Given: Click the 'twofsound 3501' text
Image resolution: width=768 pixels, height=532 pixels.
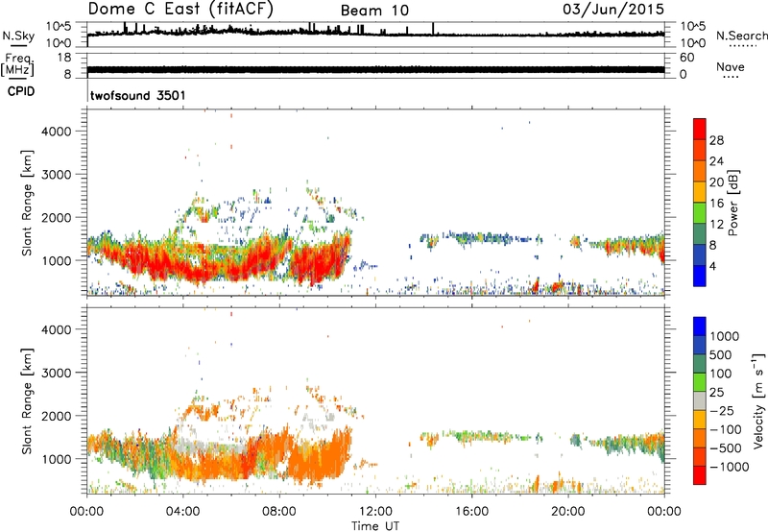Looking at the screenshot, I should 138,95.
